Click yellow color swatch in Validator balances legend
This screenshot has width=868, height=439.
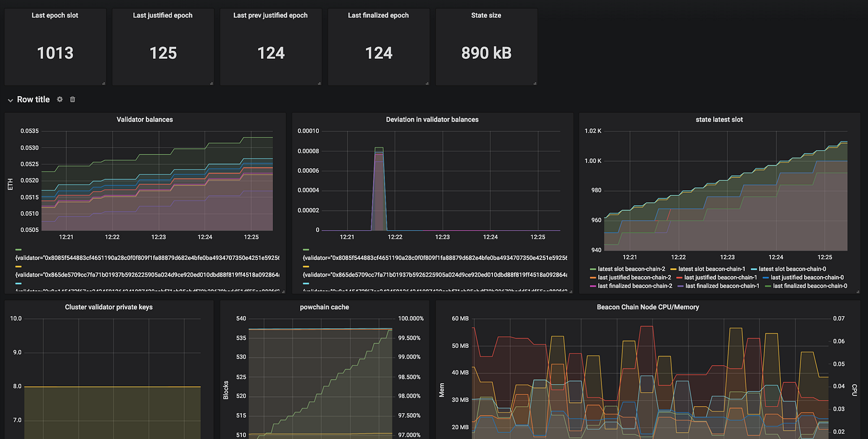click(19, 267)
